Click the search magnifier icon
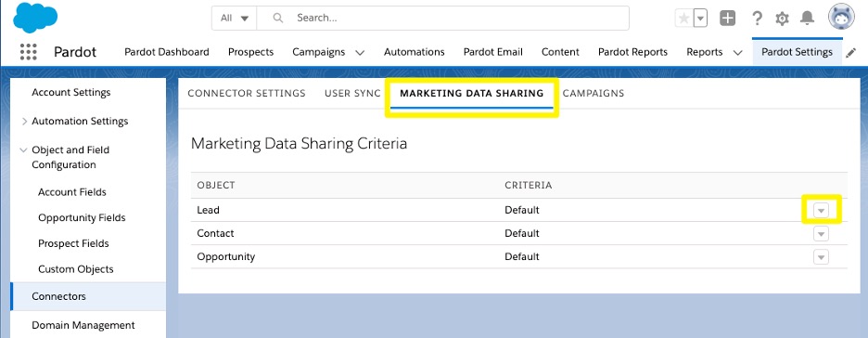 point(278,18)
